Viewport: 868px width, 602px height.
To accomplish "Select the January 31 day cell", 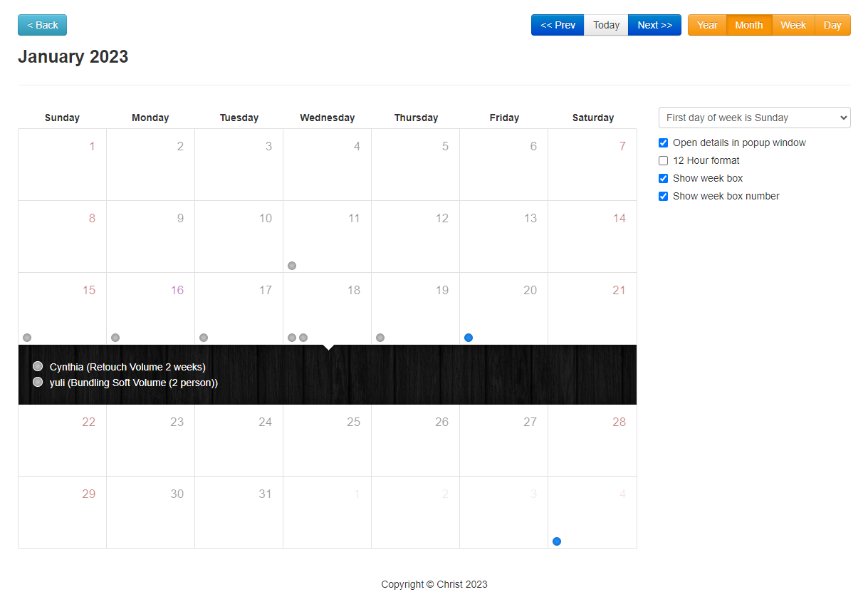I will [x=239, y=512].
